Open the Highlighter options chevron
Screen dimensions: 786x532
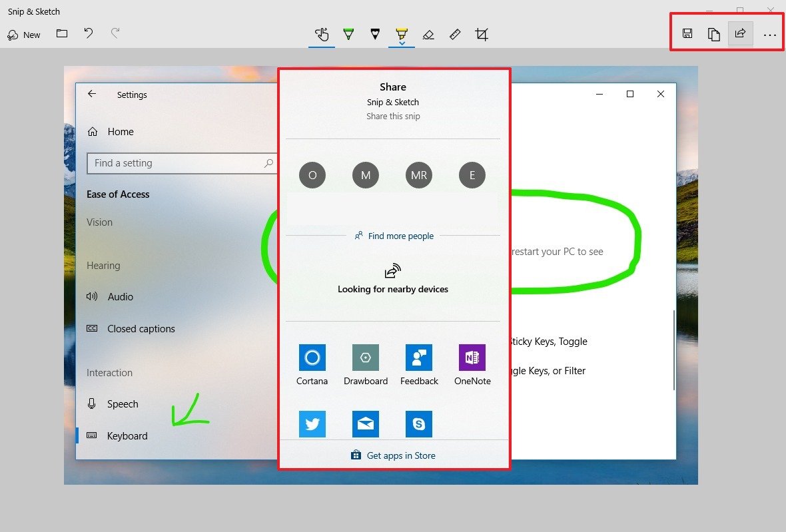pos(402,43)
